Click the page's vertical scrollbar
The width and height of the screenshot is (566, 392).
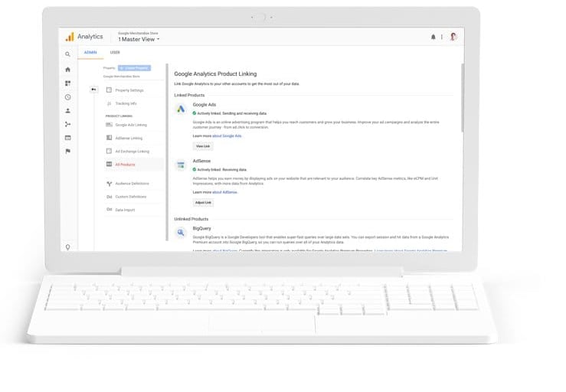click(463, 97)
